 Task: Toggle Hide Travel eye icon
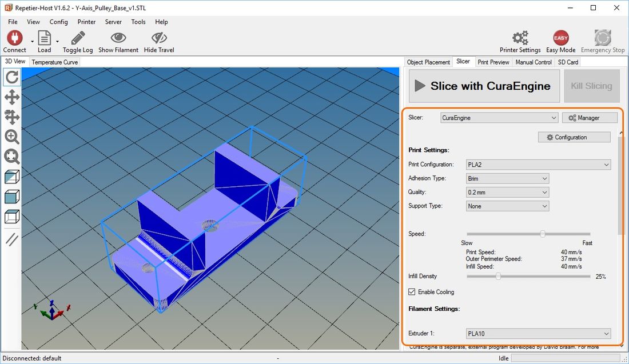(159, 38)
